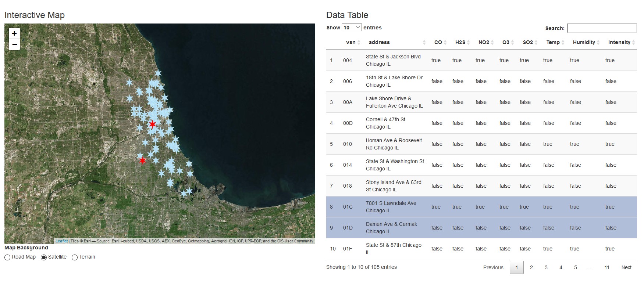This screenshot has height=285, width=644.
Task: Select row 18th St & Lake Shore Dr
Action: [x=481, y=81]
